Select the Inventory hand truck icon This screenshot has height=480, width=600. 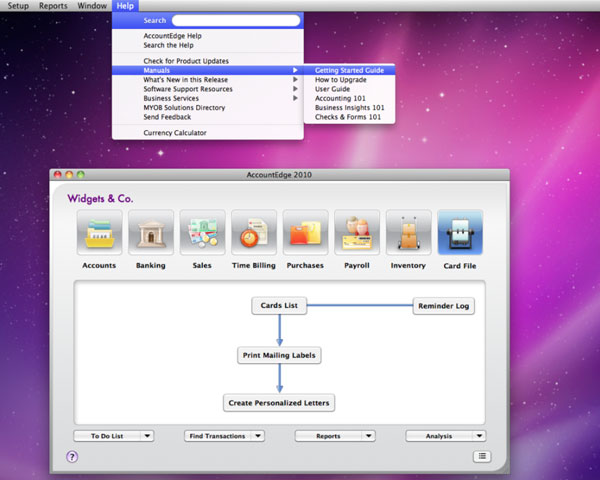pos(408,232)
